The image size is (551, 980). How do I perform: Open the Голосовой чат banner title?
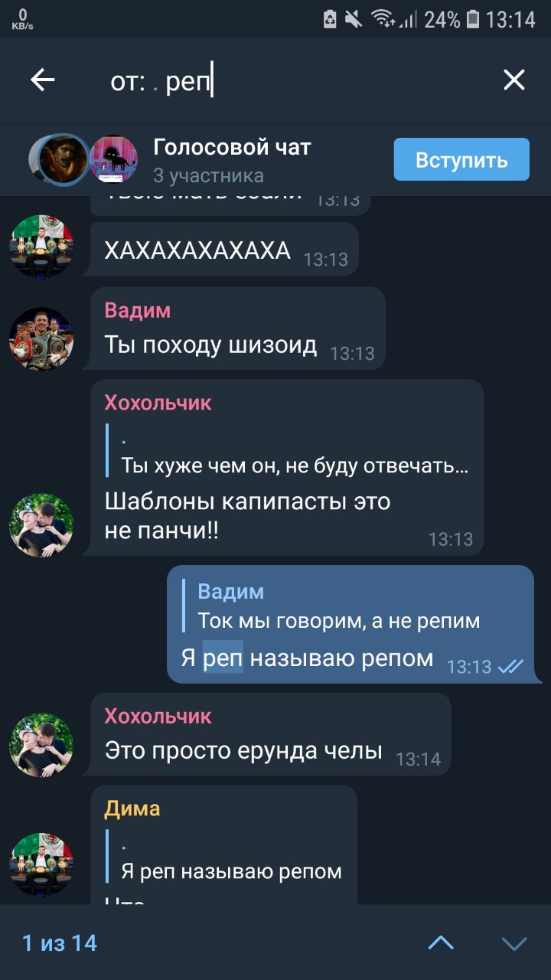[232, 147]
